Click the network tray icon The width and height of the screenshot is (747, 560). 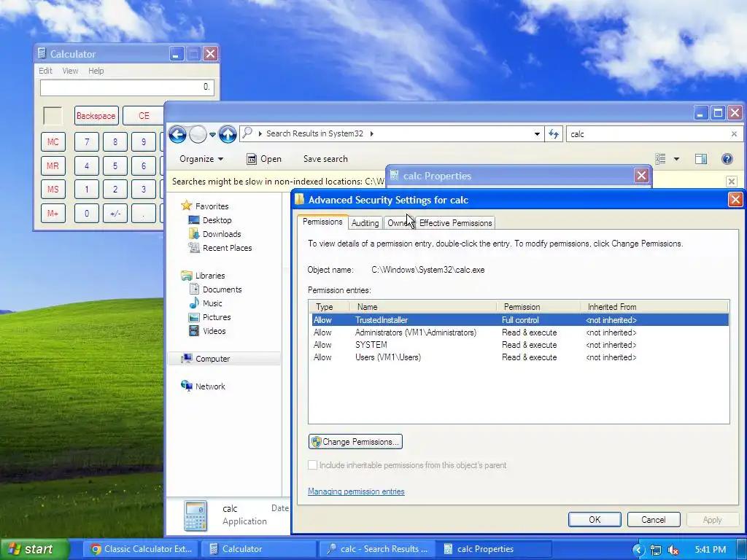coord(656,550)
